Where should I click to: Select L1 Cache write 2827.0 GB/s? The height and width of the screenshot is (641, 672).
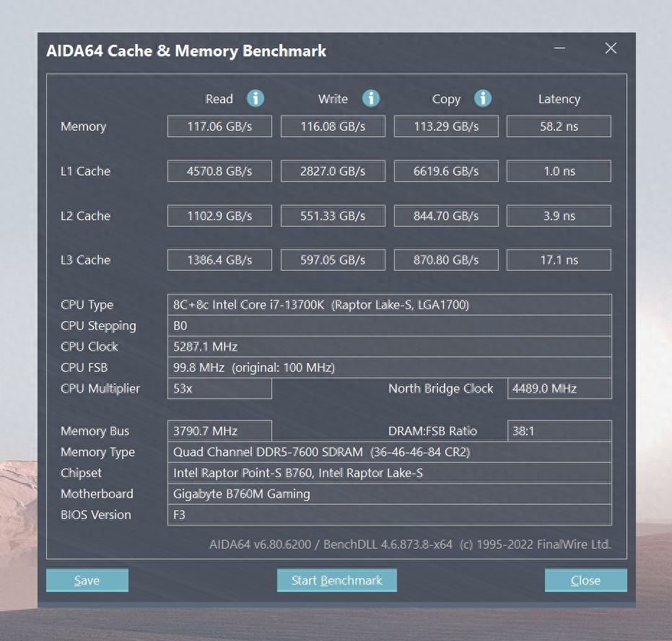point(333,171)
